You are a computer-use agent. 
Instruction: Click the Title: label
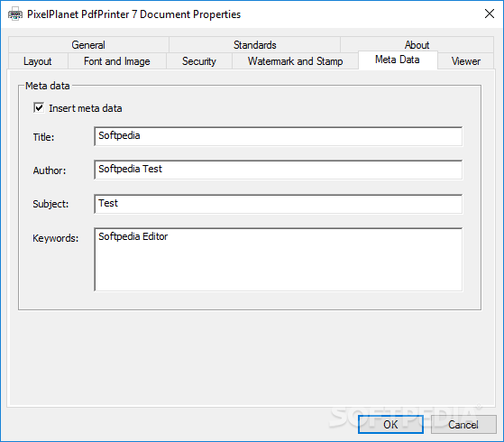[43, 137]
